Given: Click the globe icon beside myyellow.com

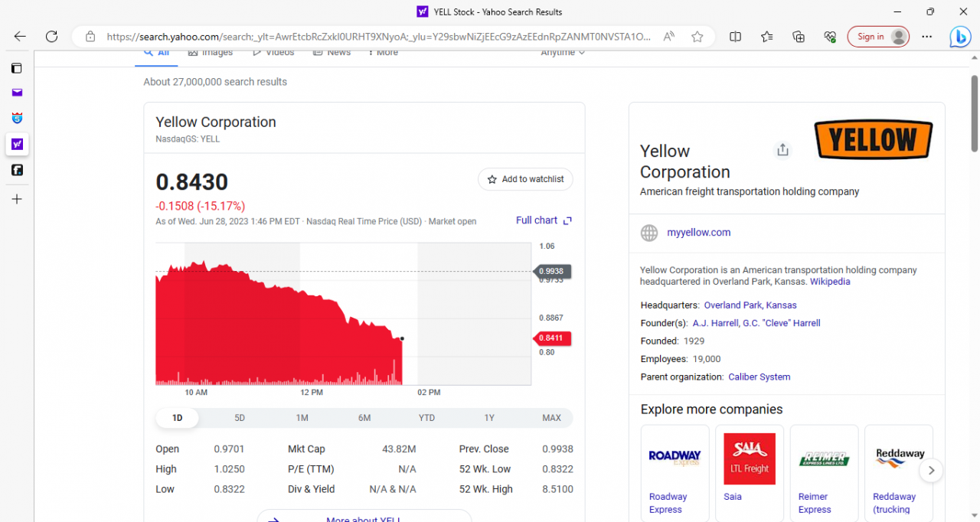Looking at the screenshot, I should click(x=649, y=233).
